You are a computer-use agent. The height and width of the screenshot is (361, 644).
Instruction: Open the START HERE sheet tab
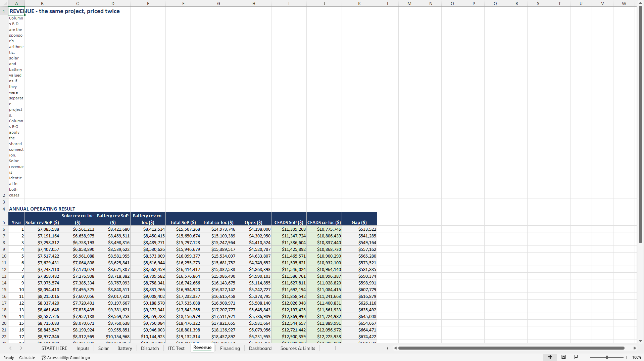pos(54,348)
